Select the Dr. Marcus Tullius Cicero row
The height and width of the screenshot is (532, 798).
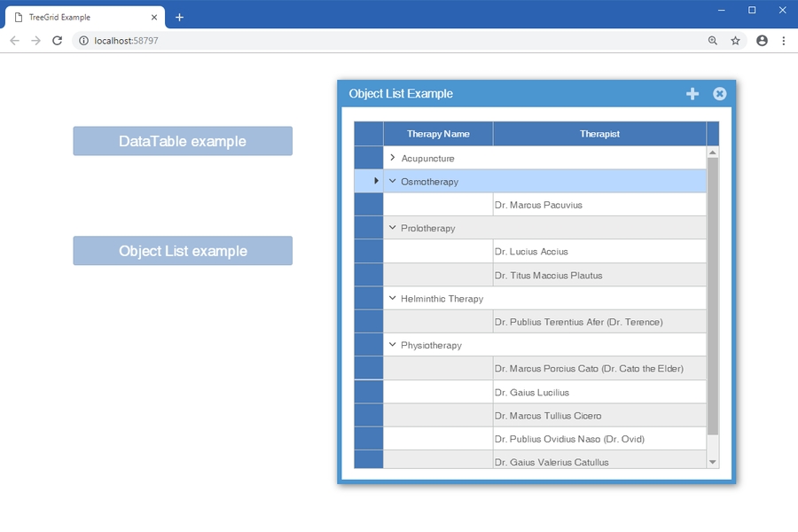[548, 416]
